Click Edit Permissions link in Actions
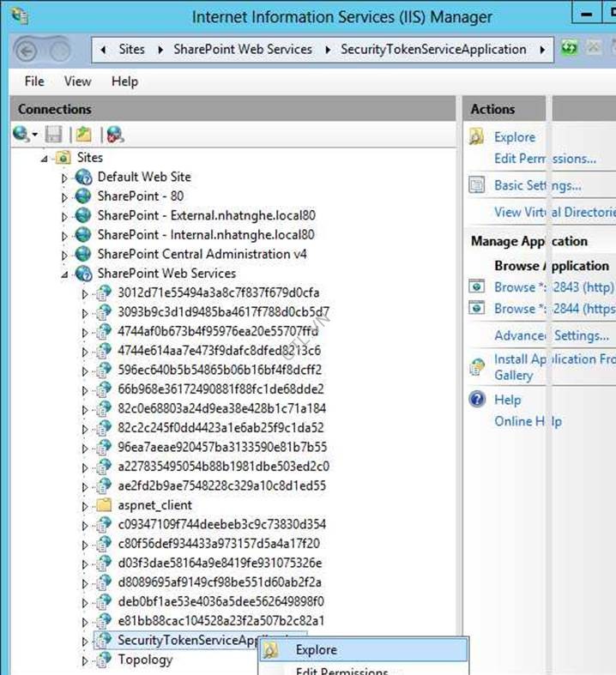 [x=545, y=159]
